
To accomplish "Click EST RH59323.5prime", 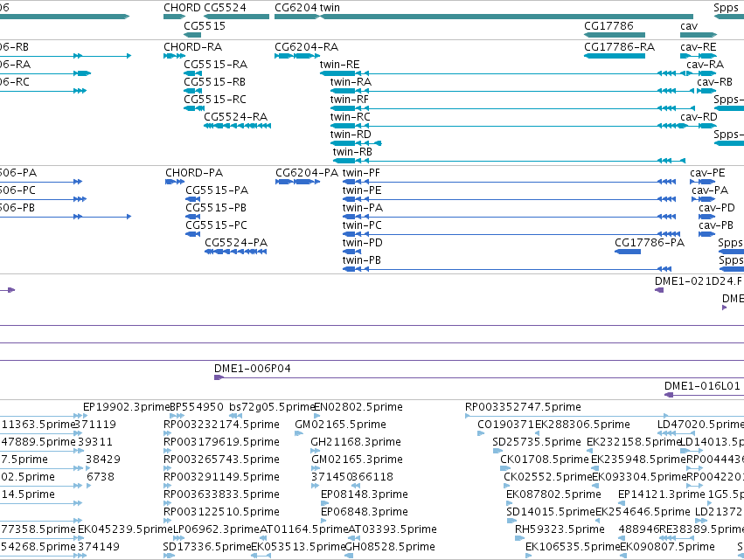I will 560,529.
